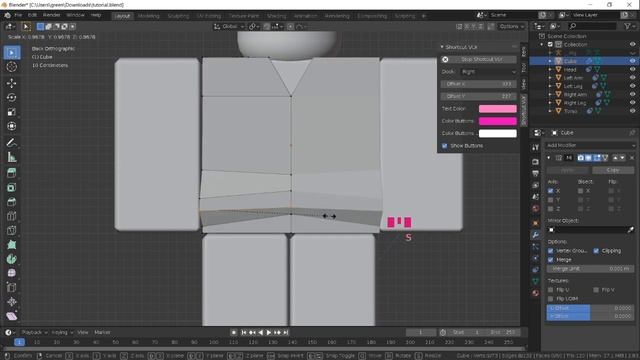Activate the Rotate tool
This screenshot has width=640, height=360.
(x=11, y=98)
